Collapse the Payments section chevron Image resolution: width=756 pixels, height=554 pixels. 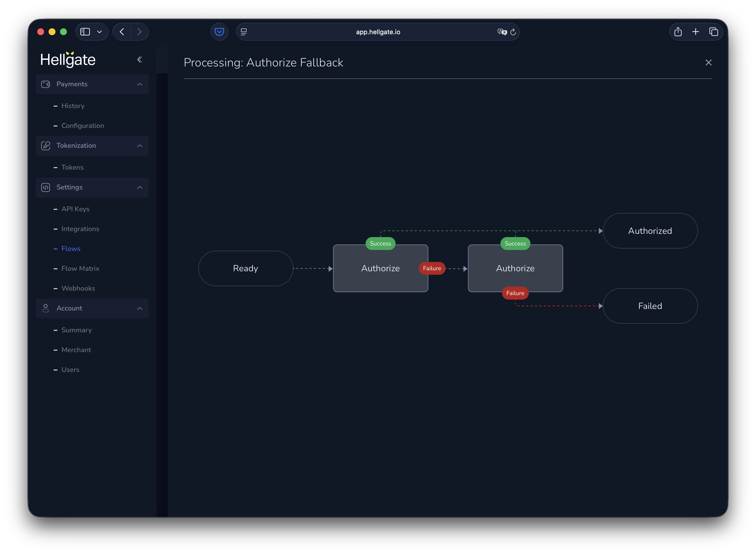pyautogui.click(x=140, y=84)
